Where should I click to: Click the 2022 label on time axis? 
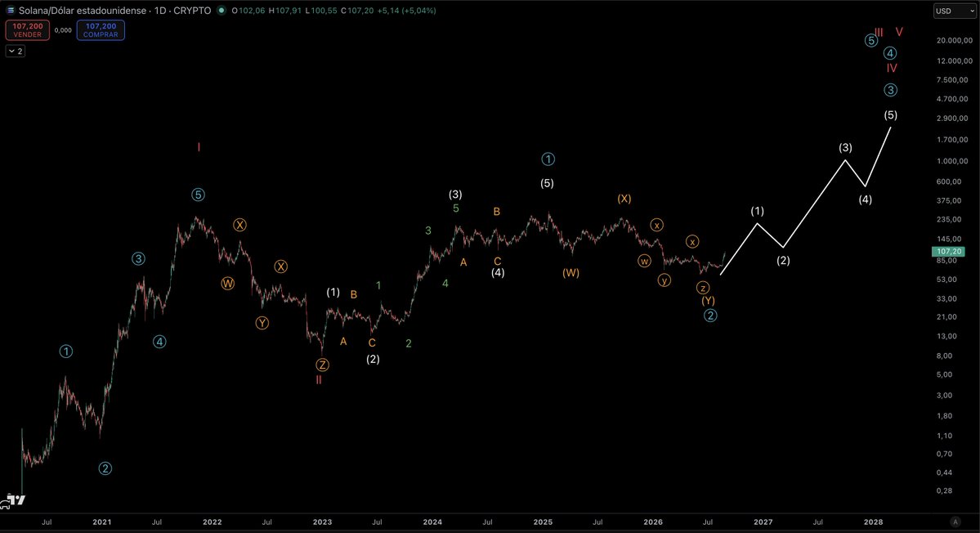[212, 522]
